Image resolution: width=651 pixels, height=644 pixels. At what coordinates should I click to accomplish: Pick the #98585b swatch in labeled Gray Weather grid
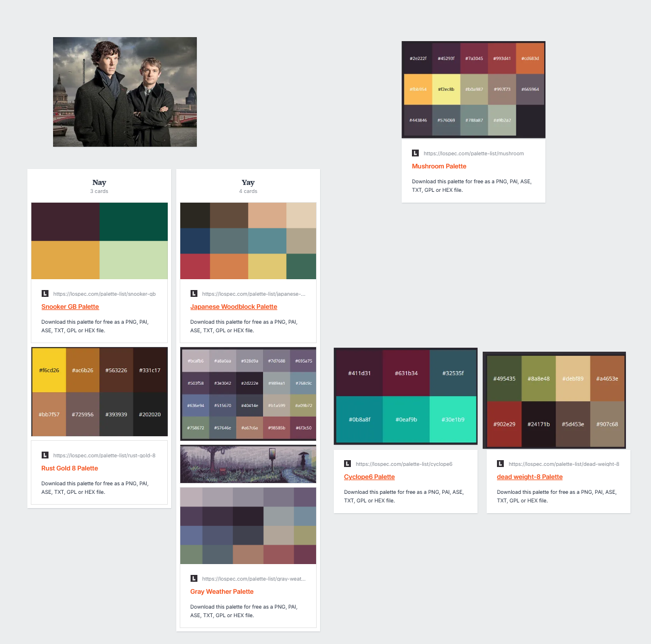(277, 428)
